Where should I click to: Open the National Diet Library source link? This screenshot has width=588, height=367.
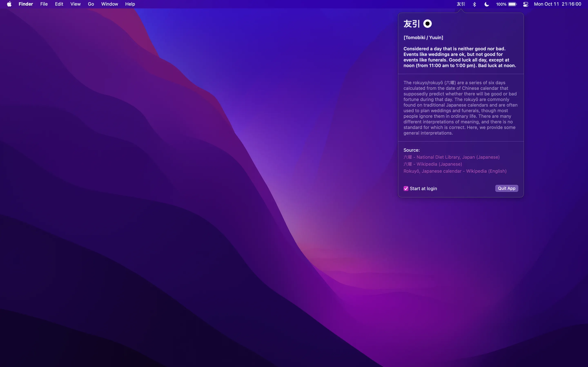(451, 157)
